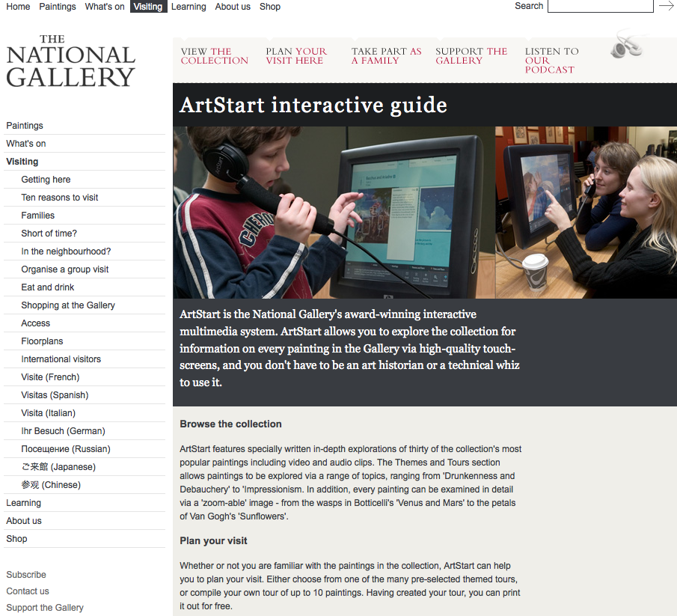This screenshot has height=616, width=677.
Task: Open Getting here sidebar item
Action: tap(46, 180)
